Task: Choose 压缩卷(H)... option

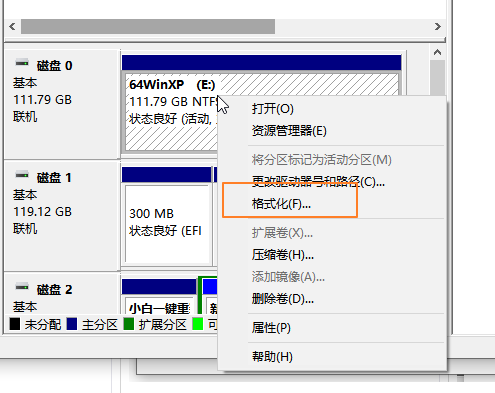Action: coord(282,255)
